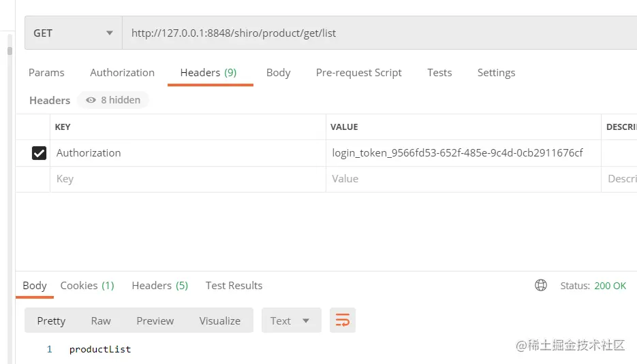Open the Authorization request tab
The height and width of the screenshot is (364, 637).
click(122, 73)
